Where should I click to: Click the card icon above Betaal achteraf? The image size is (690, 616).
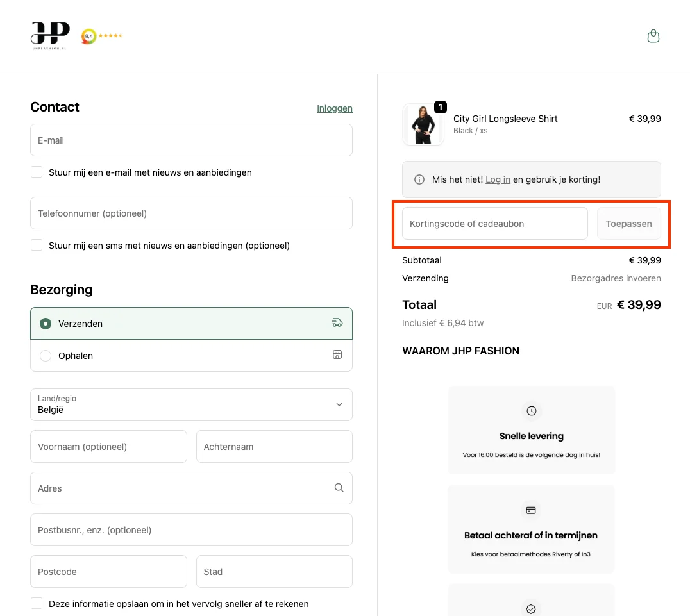pyautogui.click(x=531, y=510)
